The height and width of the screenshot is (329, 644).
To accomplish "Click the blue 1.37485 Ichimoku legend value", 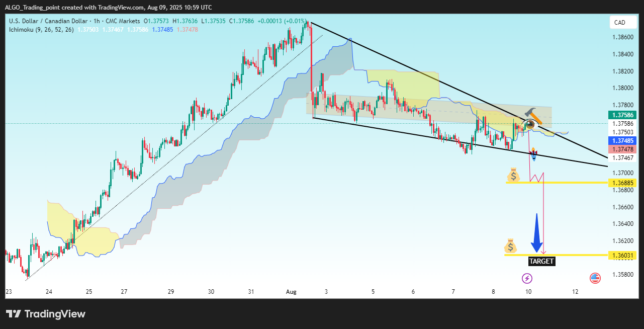I will tap(162, 30).
